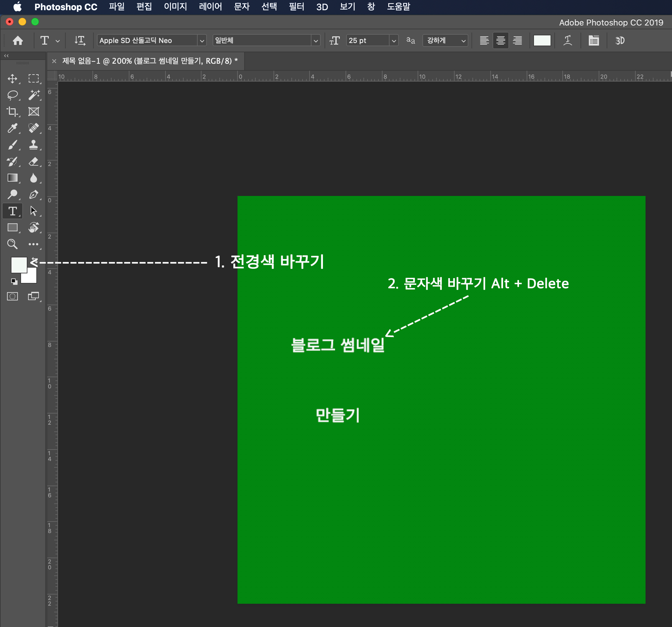Select the Zoom tool
Screen dimensions: 672x627
[x=12, y=244]
